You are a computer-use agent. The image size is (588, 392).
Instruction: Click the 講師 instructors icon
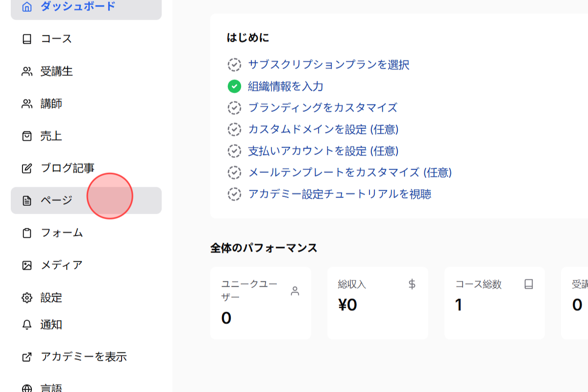27,103
